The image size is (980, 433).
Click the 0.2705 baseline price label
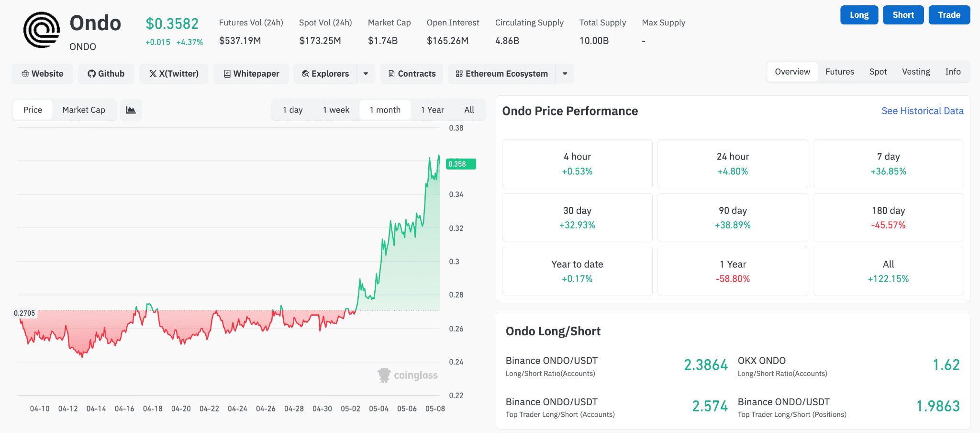point(24,313)
